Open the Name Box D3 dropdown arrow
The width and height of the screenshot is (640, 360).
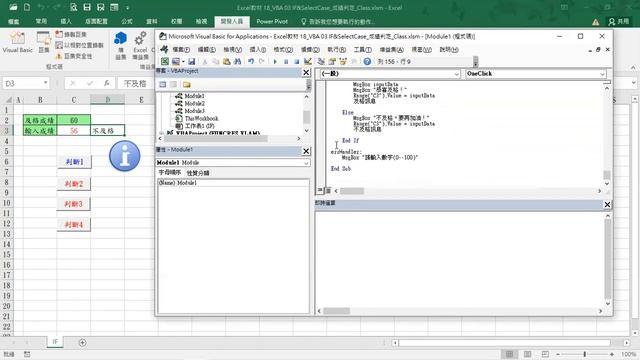point(45,83)
